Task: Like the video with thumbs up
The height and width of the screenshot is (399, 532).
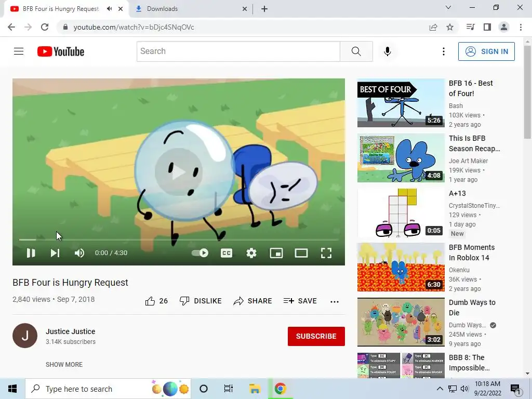Action: [156, 301]
